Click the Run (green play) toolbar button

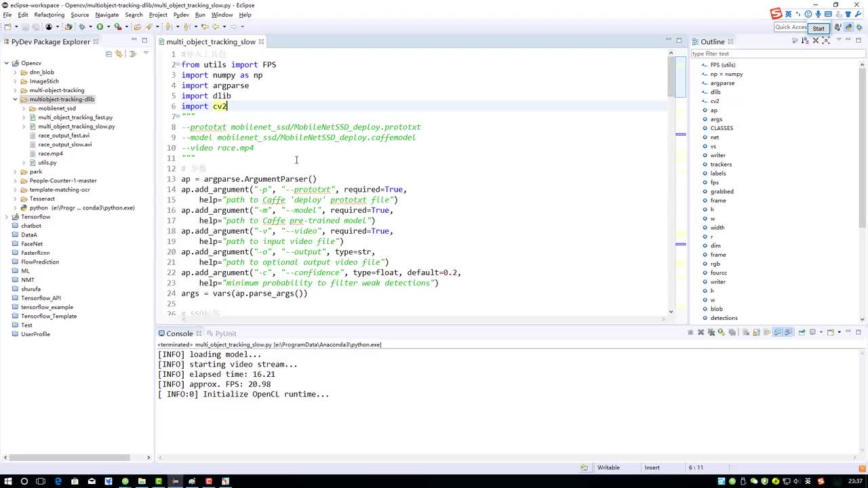tap(100, 27)
